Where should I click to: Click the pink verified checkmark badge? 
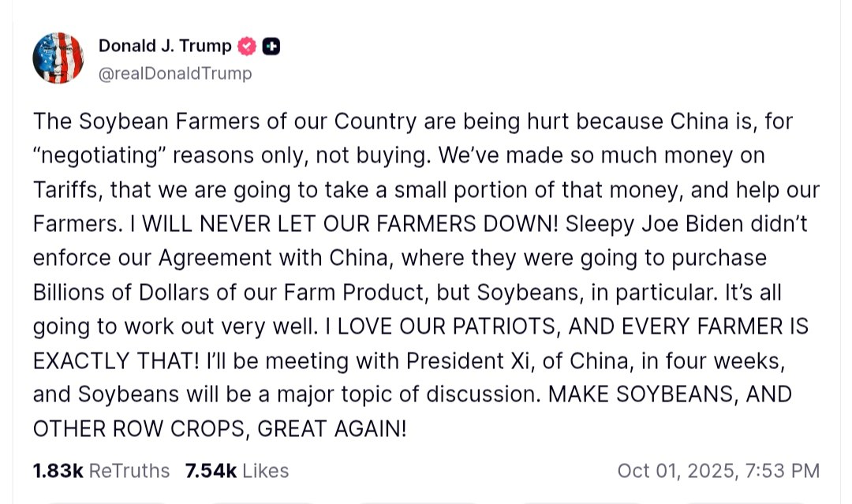[x=247, y=47]
